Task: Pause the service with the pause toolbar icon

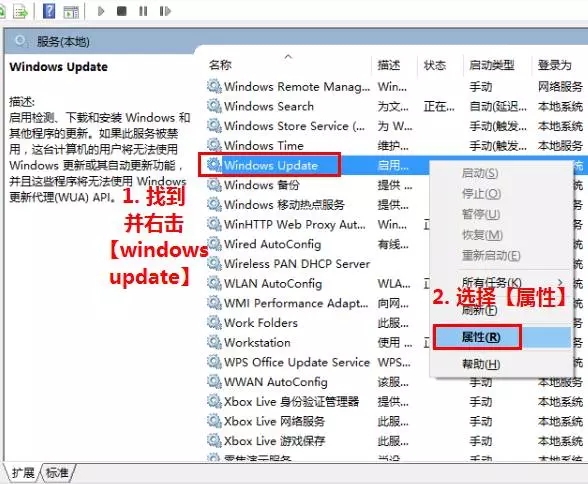Action: (143, 11)
